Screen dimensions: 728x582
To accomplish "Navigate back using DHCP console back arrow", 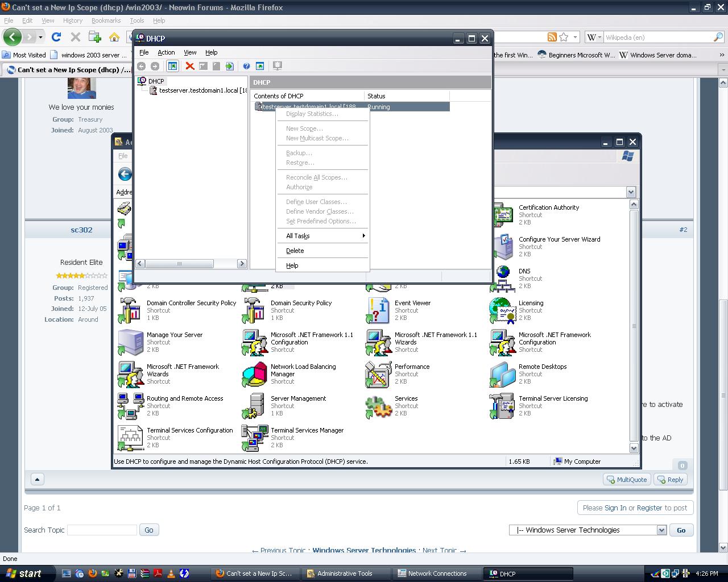I will click(142, 66).
